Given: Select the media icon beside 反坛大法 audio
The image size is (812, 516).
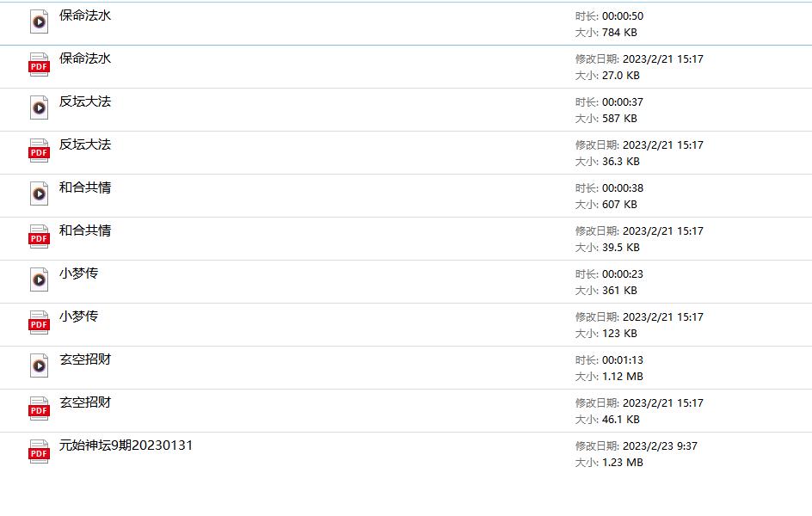Looking at the screenshot, I should [x=40, y=108].
